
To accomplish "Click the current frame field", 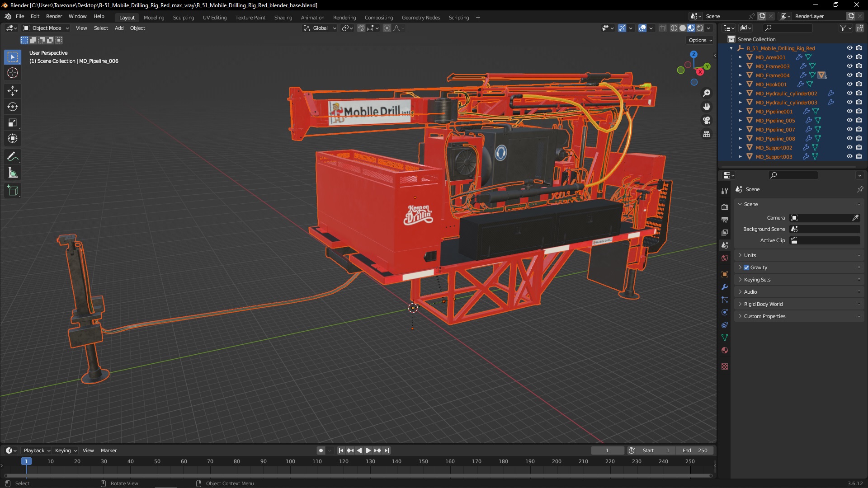I will click(x=607, y=450).
